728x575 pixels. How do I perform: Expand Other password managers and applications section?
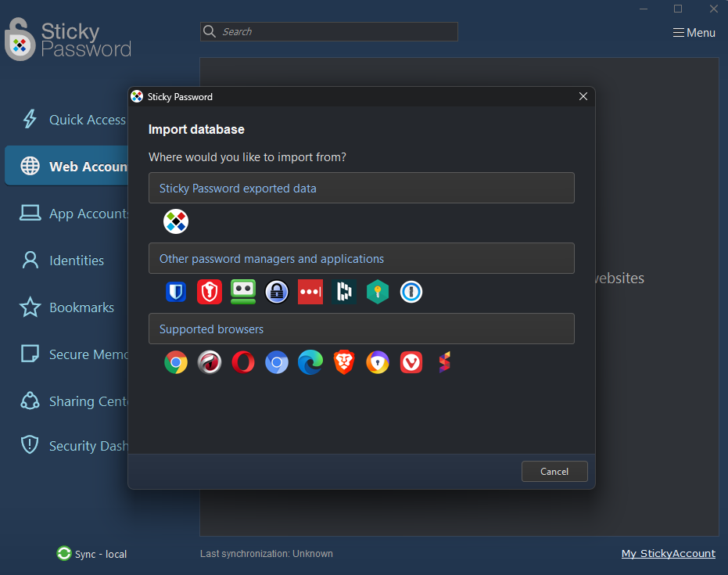coord(361,258)
